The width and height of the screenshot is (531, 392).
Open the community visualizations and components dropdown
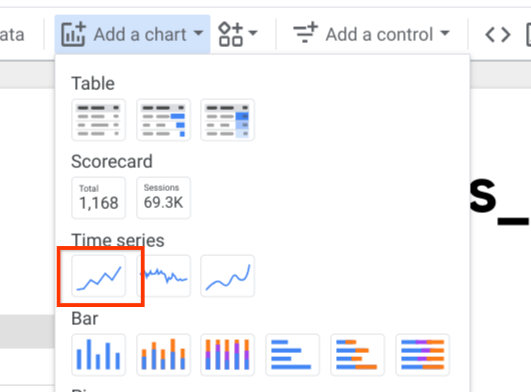click(238, 34)
